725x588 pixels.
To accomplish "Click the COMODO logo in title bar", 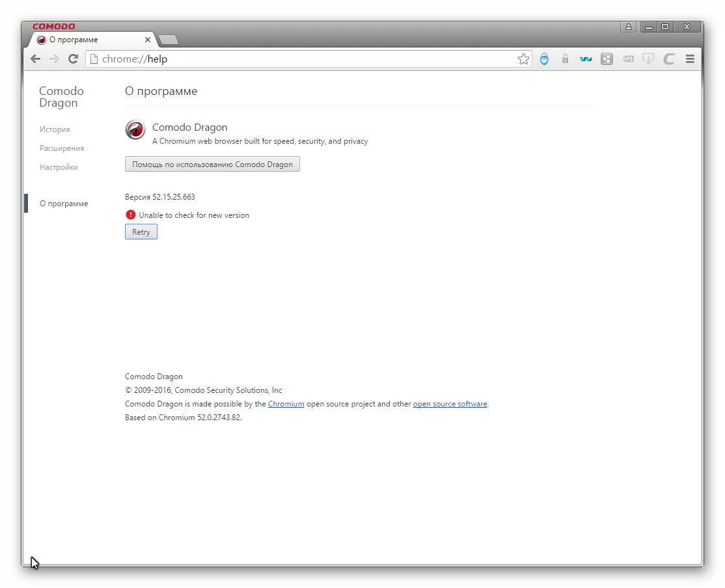I will [53, 27].
